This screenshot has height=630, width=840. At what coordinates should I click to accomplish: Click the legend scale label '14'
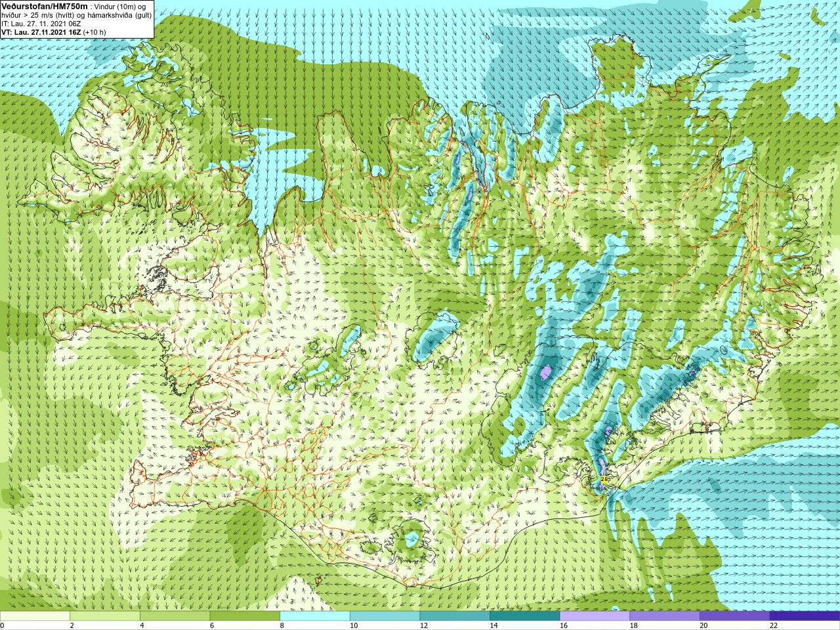pyautogui.click(x=493, y=625)
